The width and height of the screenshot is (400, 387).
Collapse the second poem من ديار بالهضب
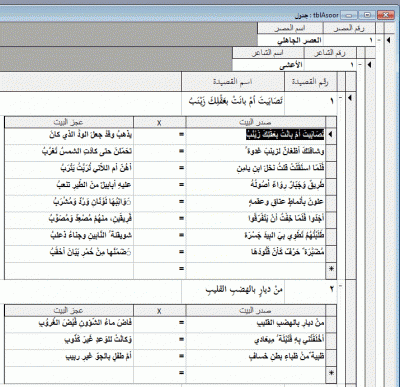click(340, 287)
